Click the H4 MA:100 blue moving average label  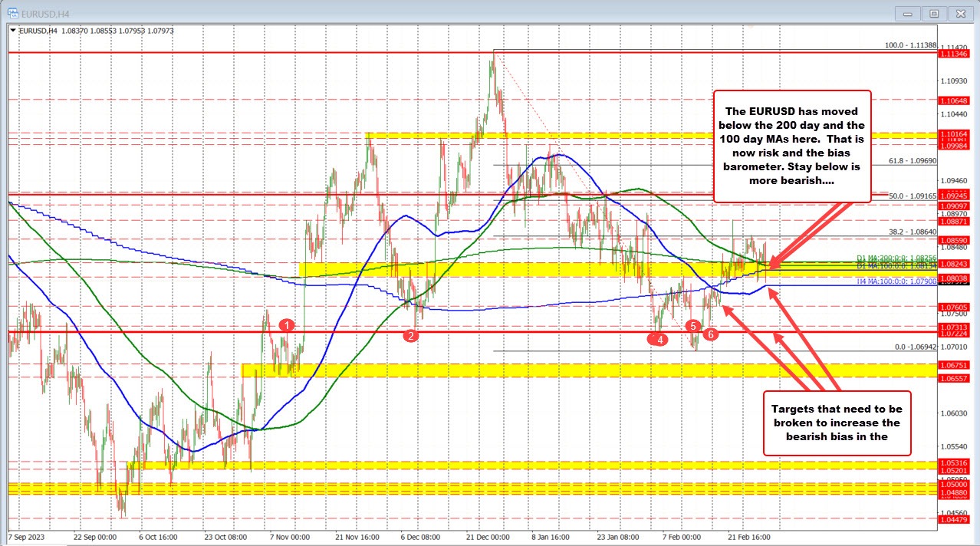coord(897,279)
